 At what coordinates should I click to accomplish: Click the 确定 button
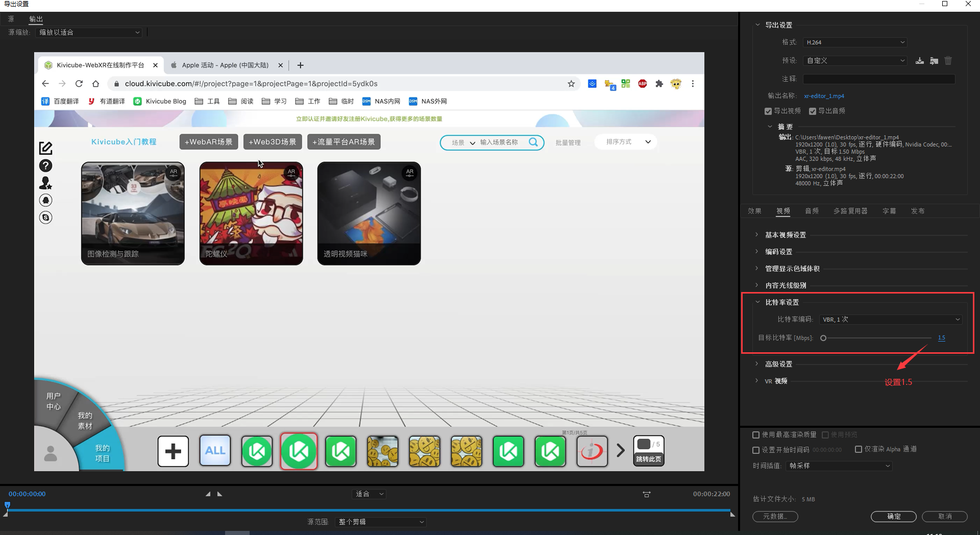point(893,517)
